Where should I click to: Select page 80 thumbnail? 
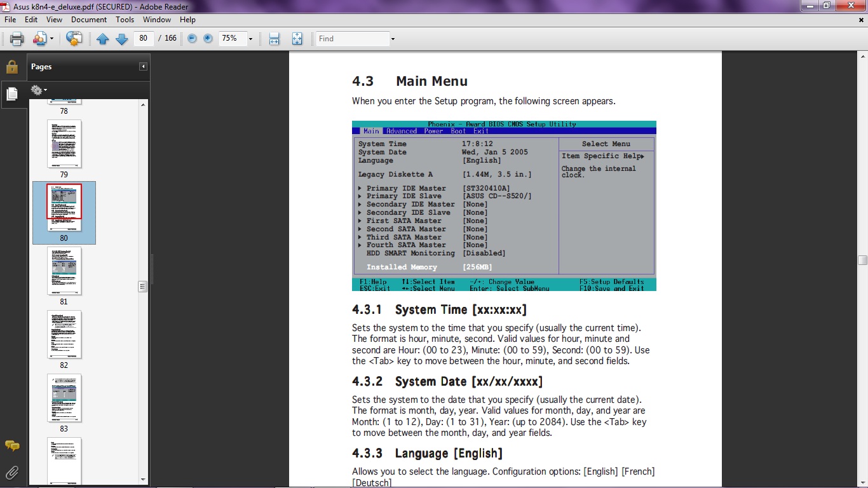[64, 207]
